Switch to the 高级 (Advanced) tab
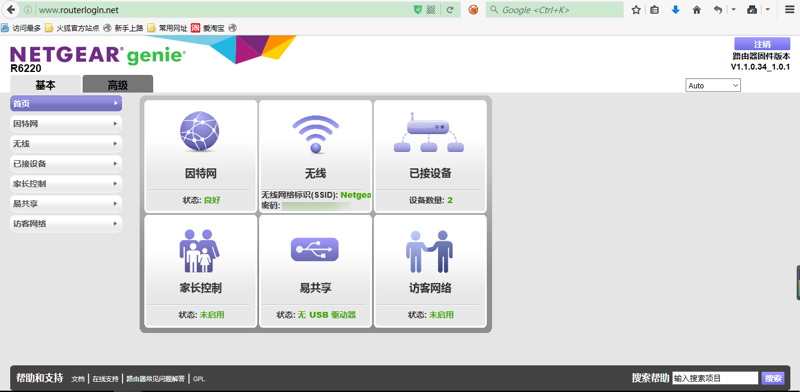 [118, 85]
